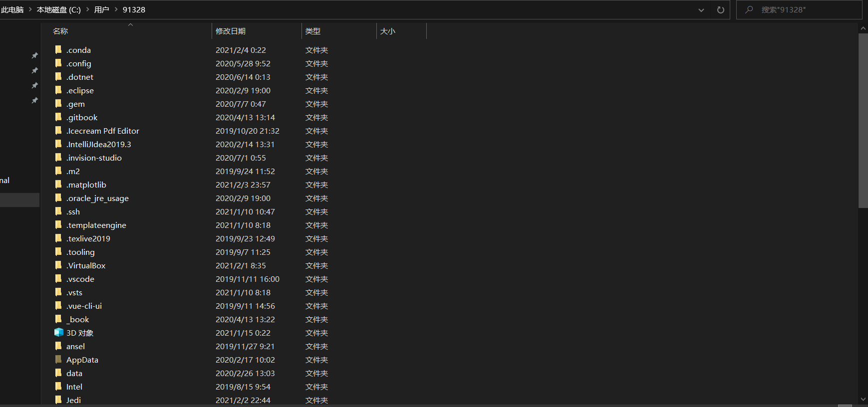
Task: Go to 此电脑 in breadcrumb
Action: tap(12, 9)
